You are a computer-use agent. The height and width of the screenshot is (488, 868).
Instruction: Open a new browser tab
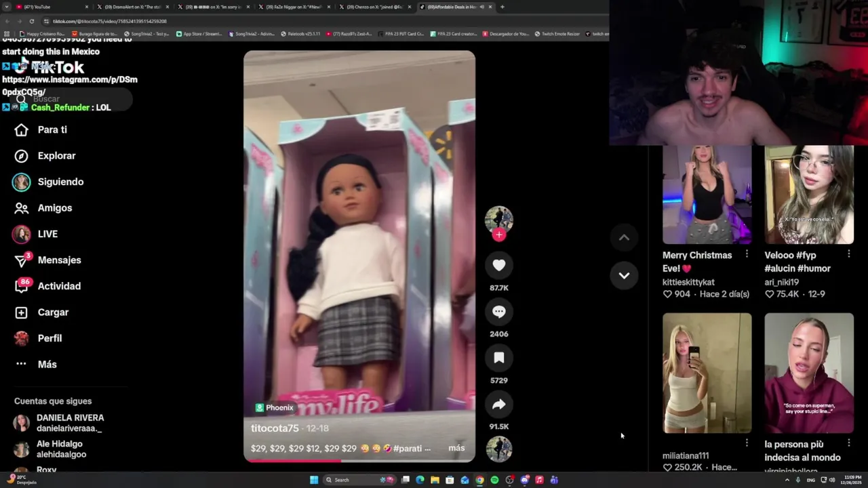pyautogui.click(x=502, y=7)
